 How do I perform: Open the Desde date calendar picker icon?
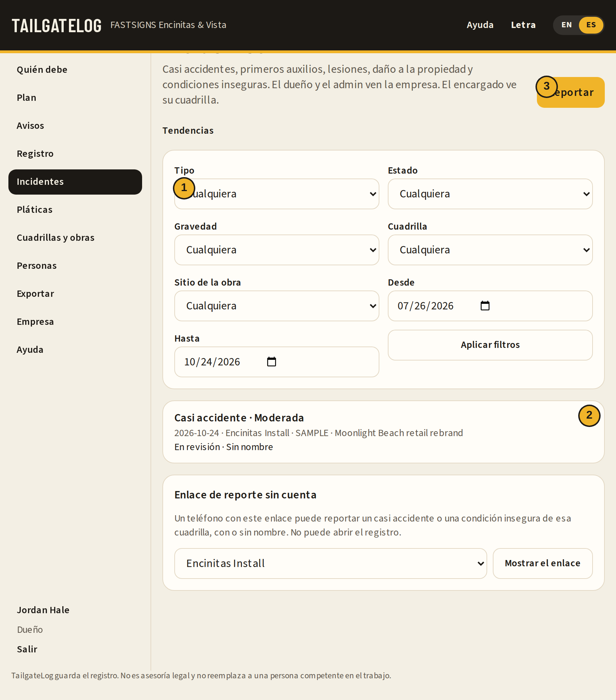coord(485,306)
